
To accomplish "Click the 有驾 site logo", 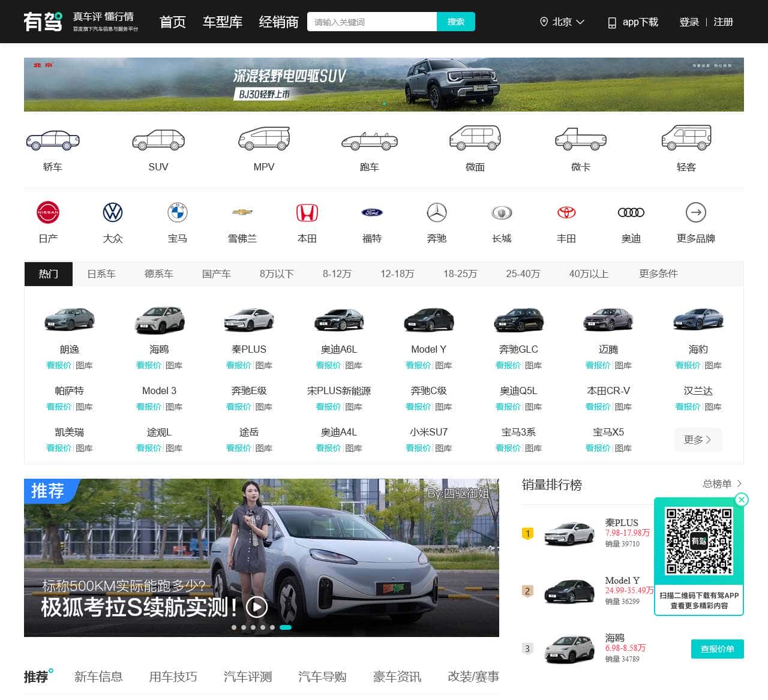I will tap(43, 22).
